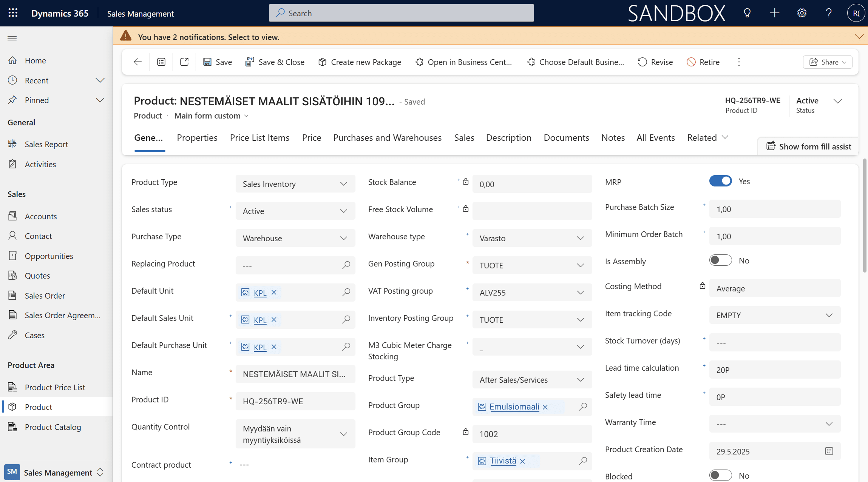Open record in new window icon
Screen dimensions: 868x482
tap(184, 62)
